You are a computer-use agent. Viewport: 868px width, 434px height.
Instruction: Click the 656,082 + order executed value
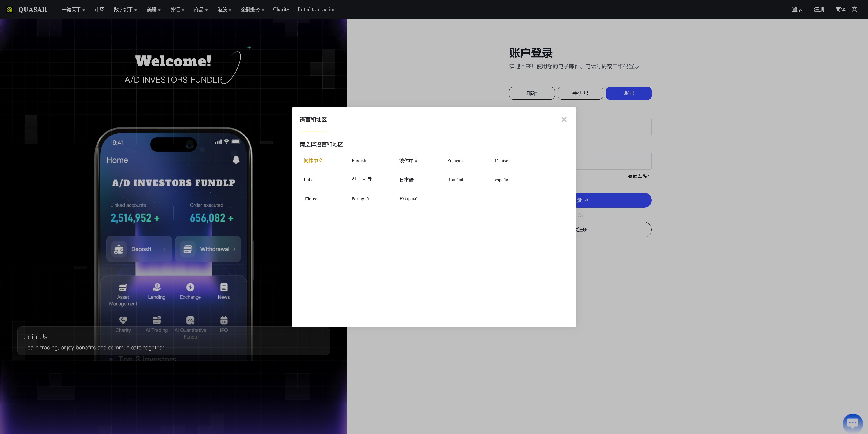[x=212, y=218]
